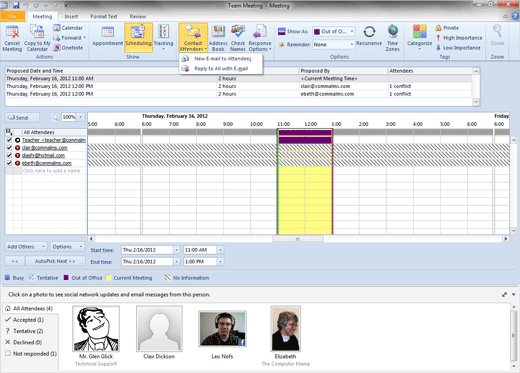Open Leo Nofs's photo
The image size is (520, 373).
[222, 329]
